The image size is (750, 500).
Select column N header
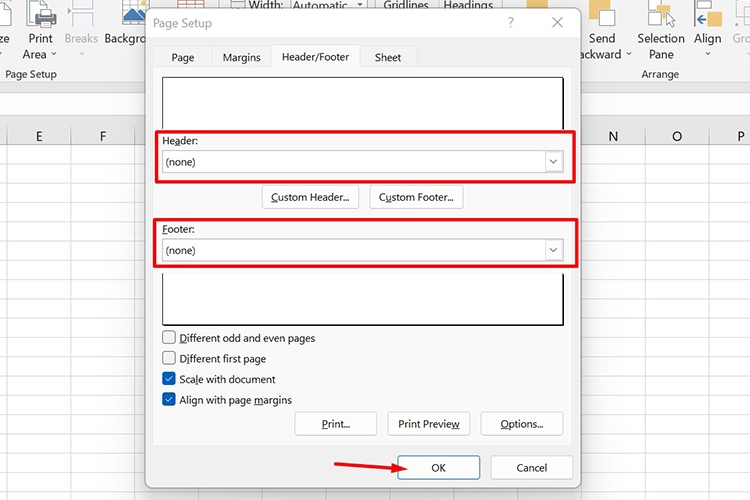point(613,136)
